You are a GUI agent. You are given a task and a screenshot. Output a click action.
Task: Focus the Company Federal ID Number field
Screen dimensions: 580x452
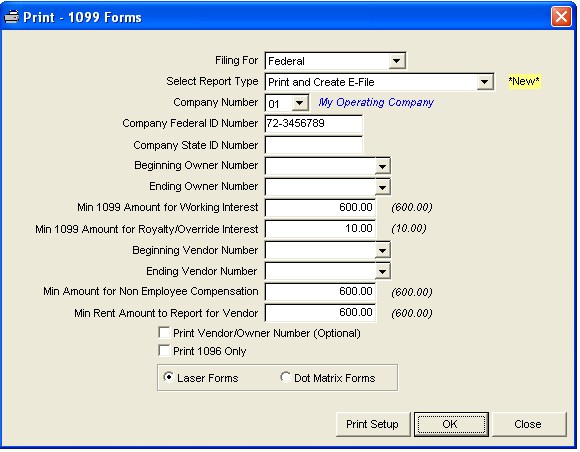pos(314,124)
